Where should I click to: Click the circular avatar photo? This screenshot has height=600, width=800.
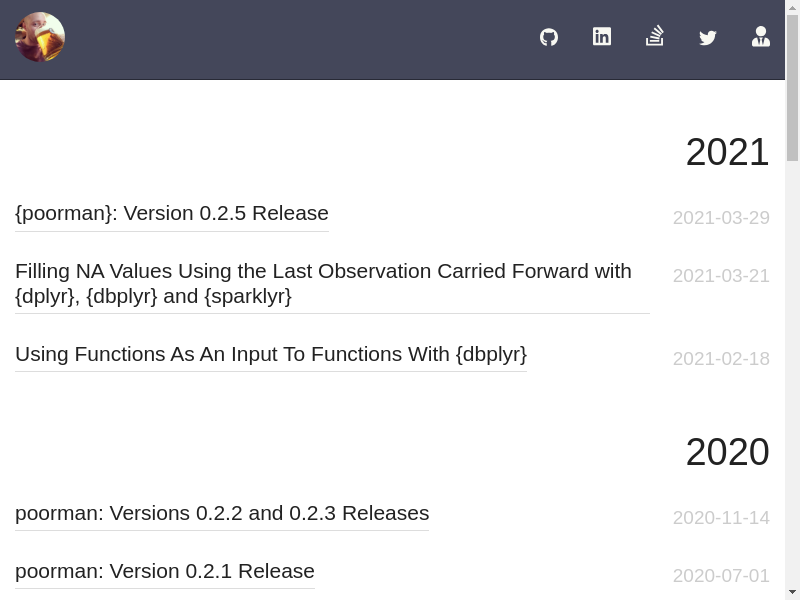(x=40, y=38)
